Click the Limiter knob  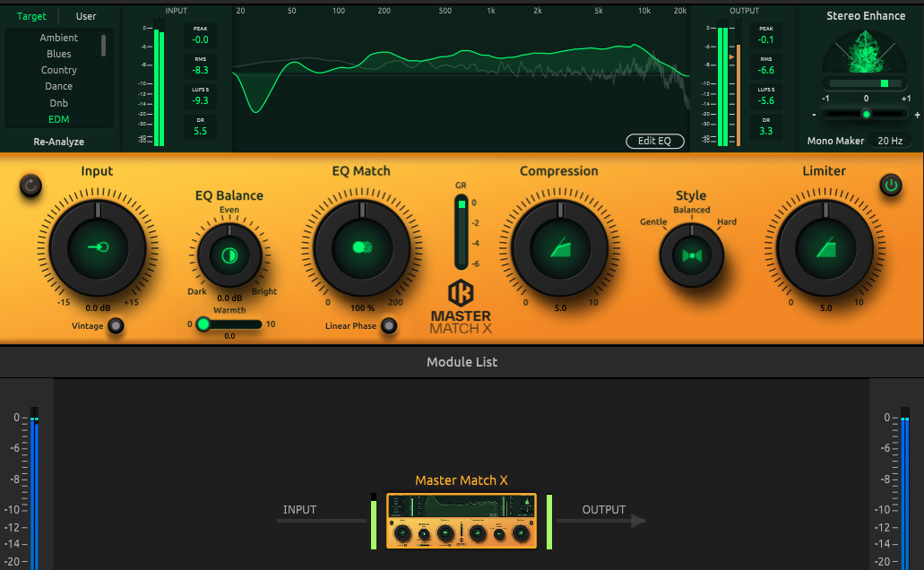coord(825,248)
